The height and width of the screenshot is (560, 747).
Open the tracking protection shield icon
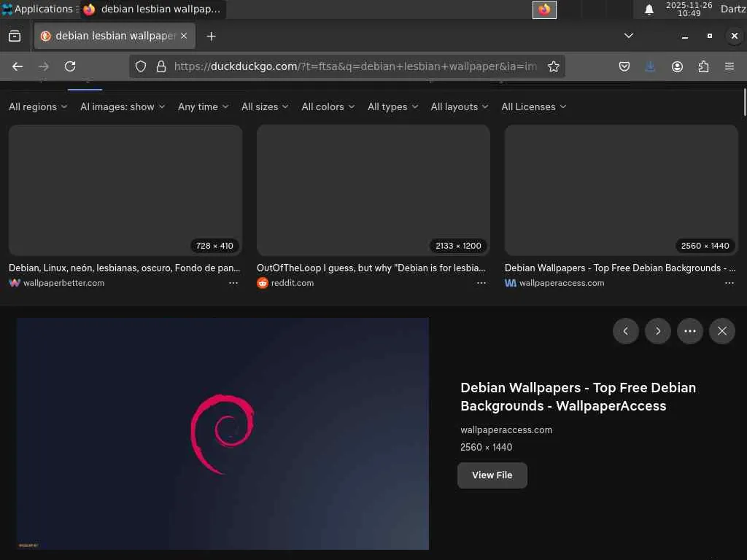point(141,66)
